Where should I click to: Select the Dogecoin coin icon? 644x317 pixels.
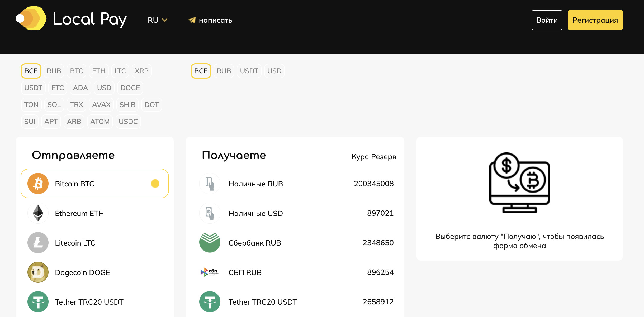[x=38, y=272]
